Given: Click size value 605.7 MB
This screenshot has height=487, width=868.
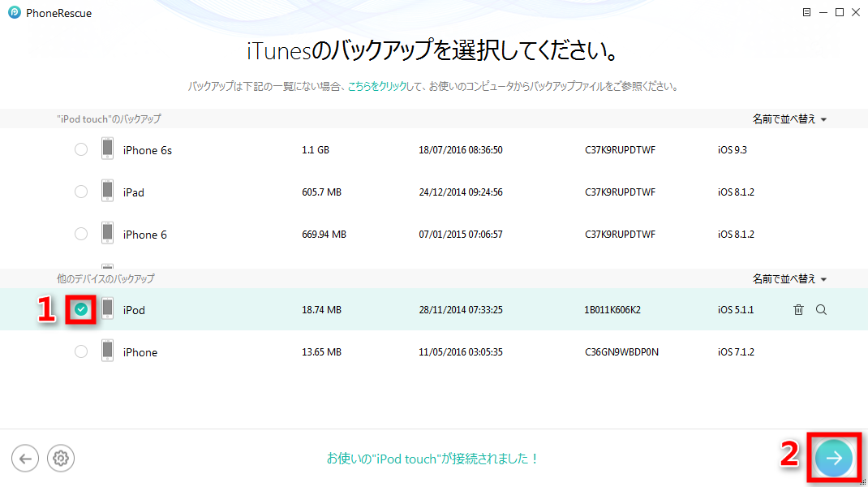Looking at the screenshot, I should coord(321,192).
